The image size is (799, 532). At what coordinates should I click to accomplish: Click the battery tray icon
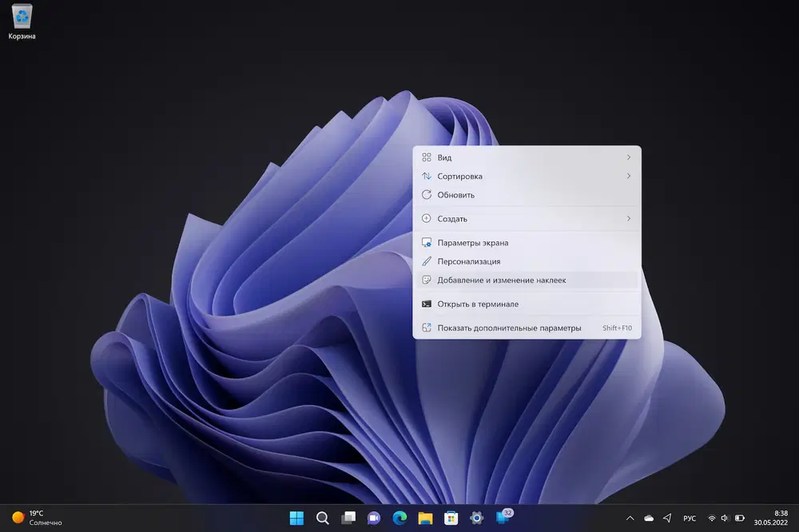tap(739, 518)
